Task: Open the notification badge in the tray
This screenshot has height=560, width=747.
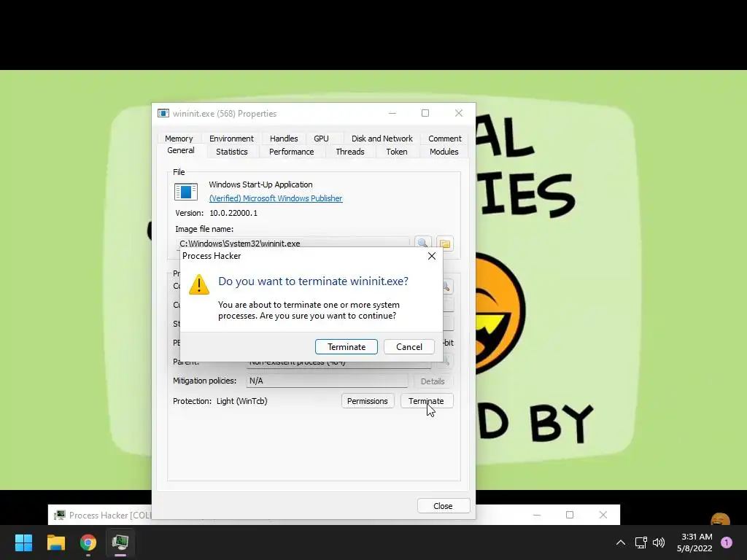Action: click(x=727, y=542)
